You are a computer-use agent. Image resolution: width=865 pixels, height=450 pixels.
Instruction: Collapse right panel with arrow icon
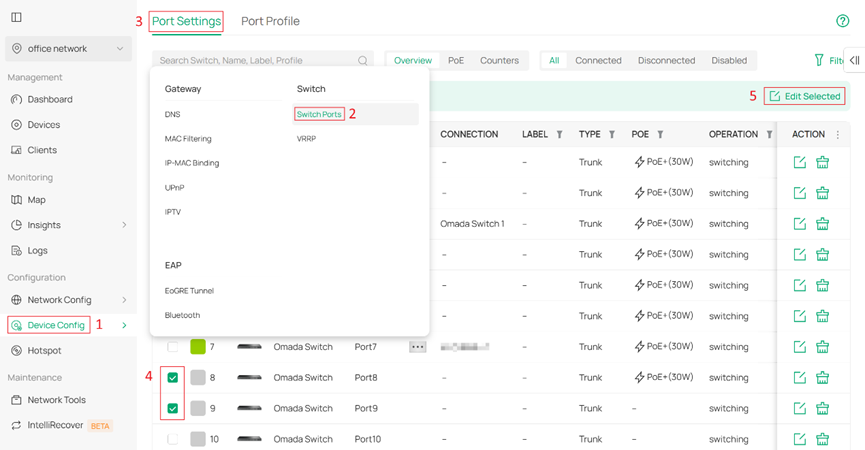click(x=854, y=60)
